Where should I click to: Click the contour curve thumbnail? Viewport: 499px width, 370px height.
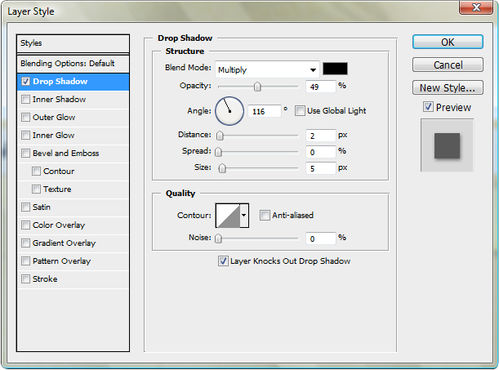228,215
